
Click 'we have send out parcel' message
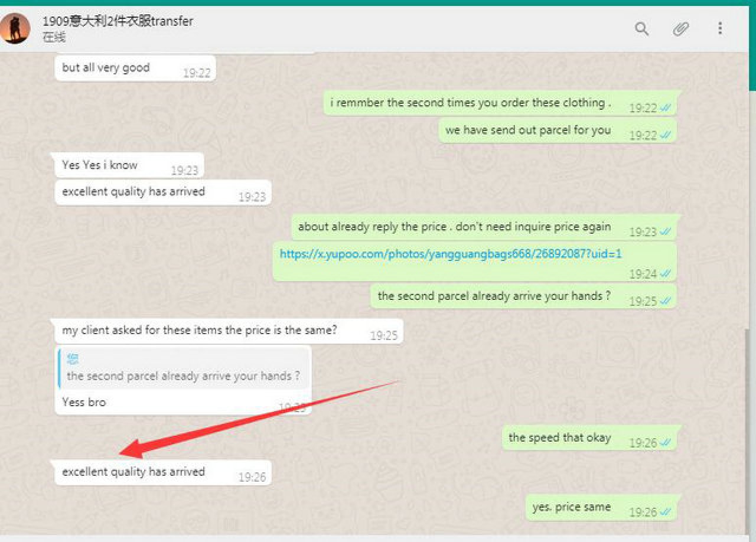pos(527,130)
